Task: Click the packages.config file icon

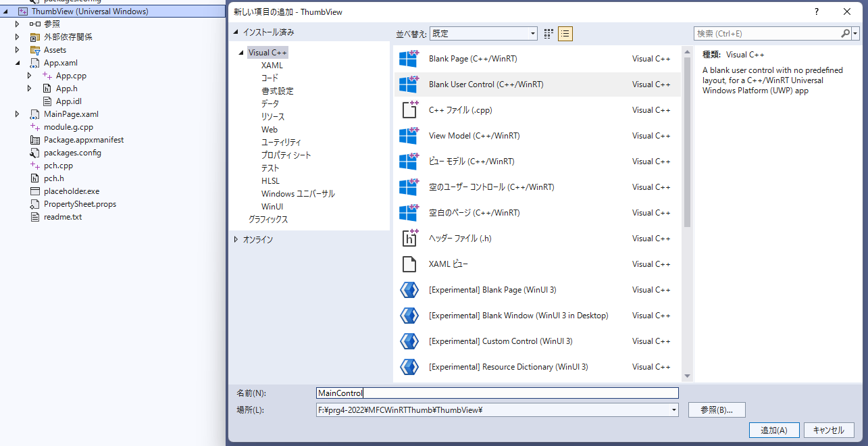Action: [35, 153]
